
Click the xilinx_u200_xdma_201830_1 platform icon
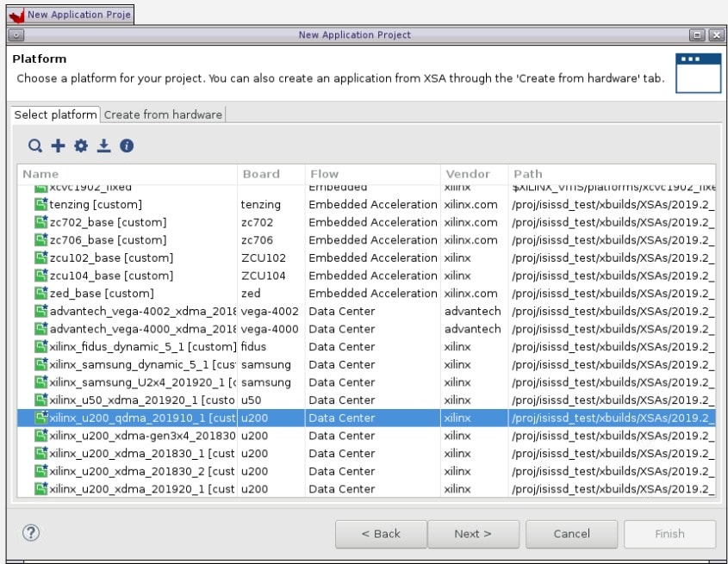41,453
